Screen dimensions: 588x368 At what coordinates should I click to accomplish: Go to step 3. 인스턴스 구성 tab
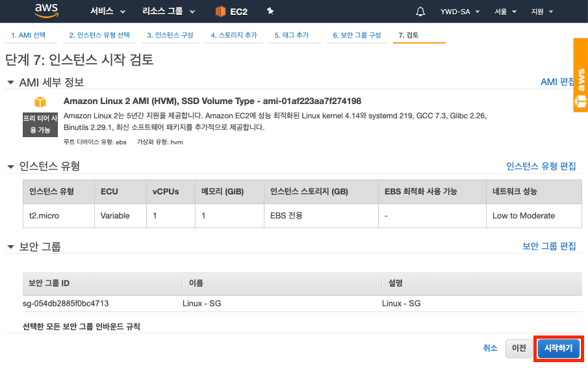point(170,35)
